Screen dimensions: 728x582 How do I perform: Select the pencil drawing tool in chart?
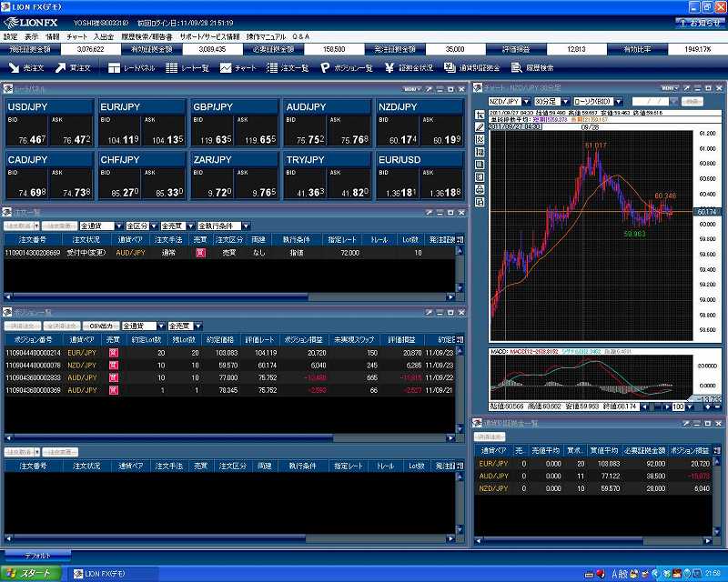(480, 126)
